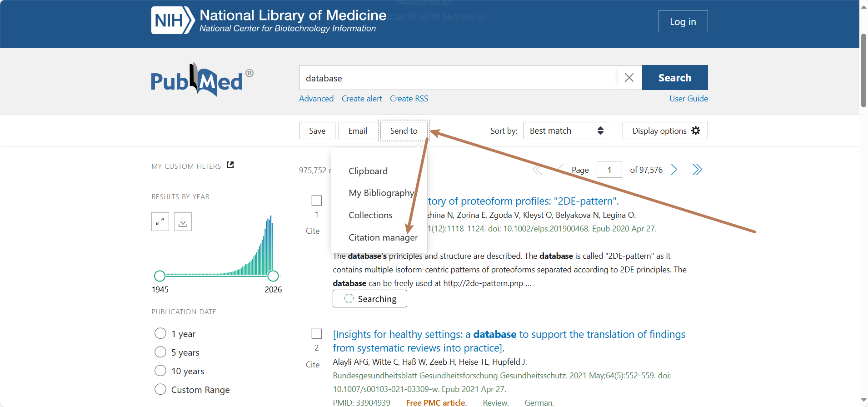Choose Clipboard from the Send to menu
This screenshot has height=407, width=868.
[368, 171]
